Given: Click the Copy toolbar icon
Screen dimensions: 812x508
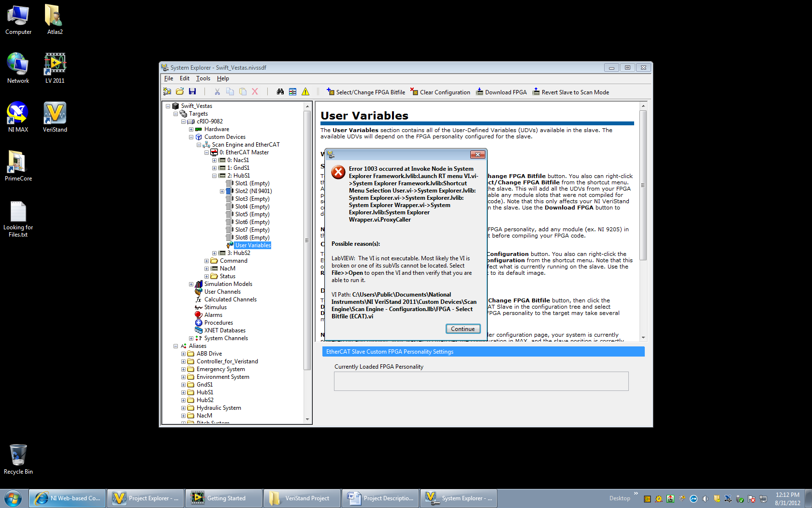Looking at the screenshot, I should (x=230, y=91).
